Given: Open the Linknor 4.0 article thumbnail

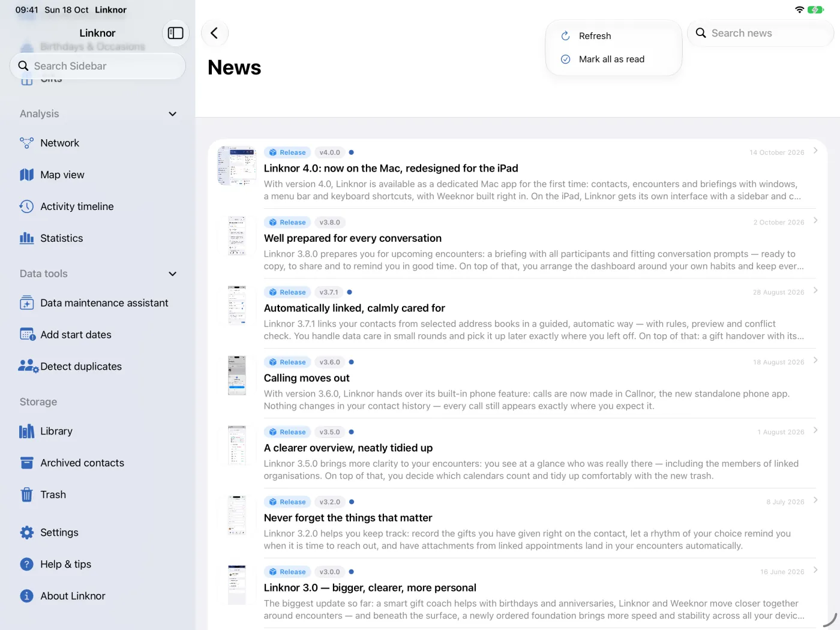Looking at the screenshot, I should click(x=237, y=166).
